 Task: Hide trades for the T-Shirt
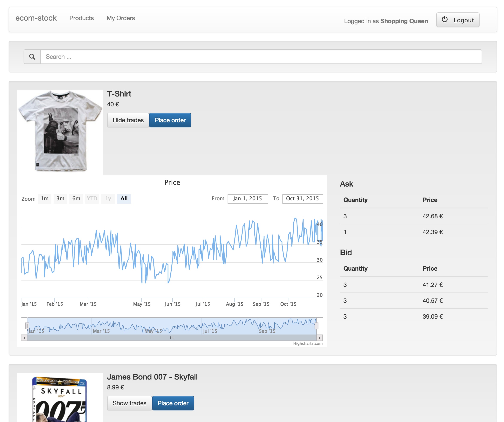[128, 120]
